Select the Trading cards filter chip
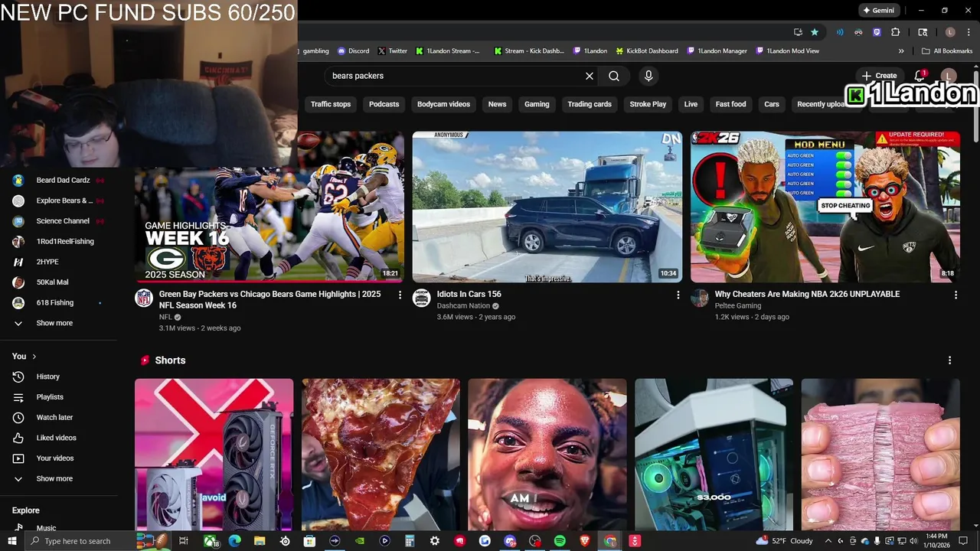980x551 pixels. click(x=590, y=104)
